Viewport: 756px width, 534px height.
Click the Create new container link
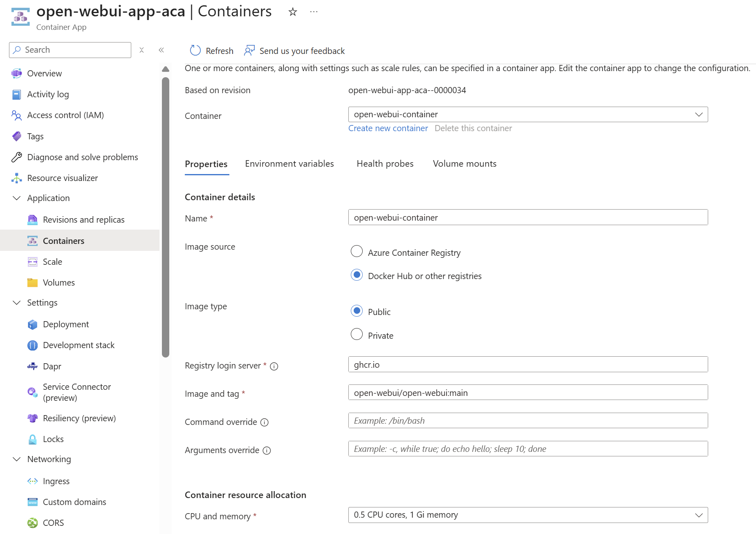pos(388,128)
